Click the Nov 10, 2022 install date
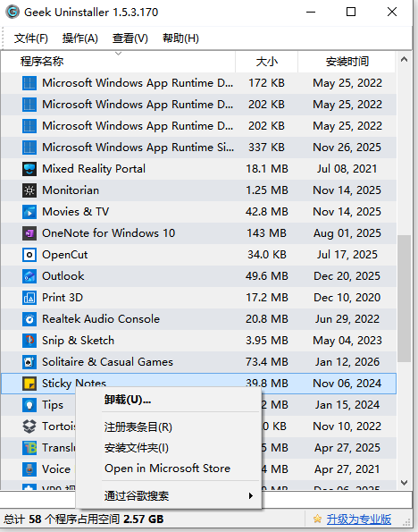Image resolution: width=418 pixels, height=532 pixels. 347,426
